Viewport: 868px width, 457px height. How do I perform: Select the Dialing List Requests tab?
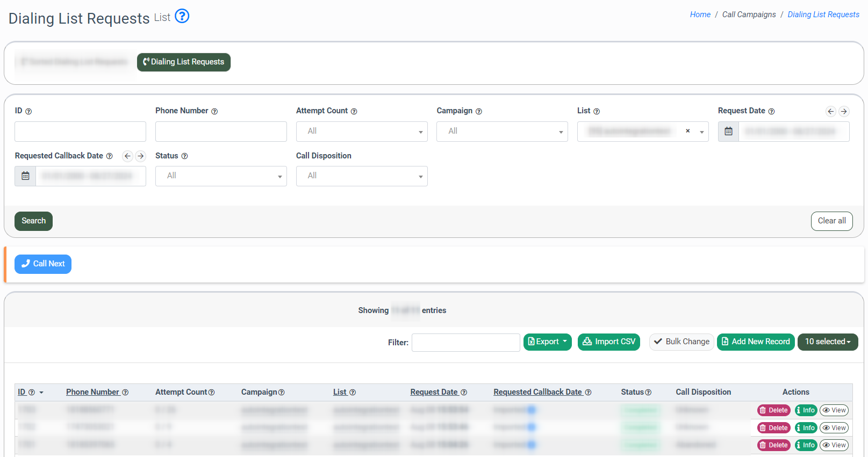(x=184, y=62)
